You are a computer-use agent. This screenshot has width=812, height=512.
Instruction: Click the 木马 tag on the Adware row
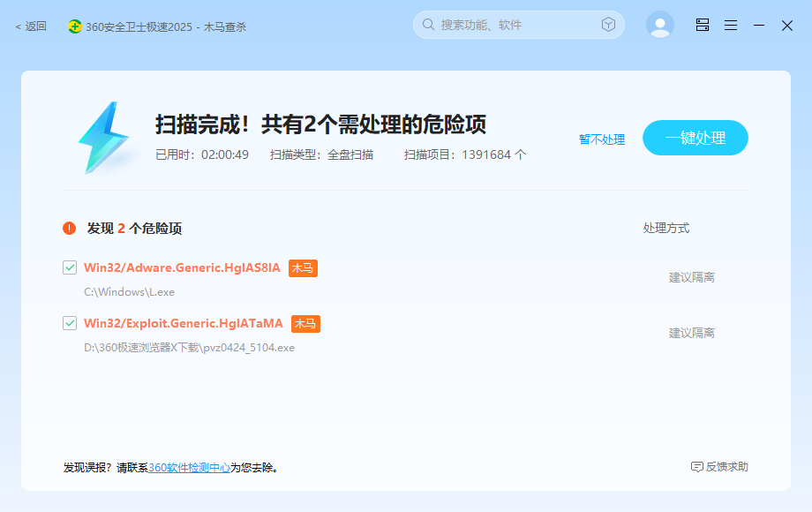pyautogui.click(x=303, y=268)
